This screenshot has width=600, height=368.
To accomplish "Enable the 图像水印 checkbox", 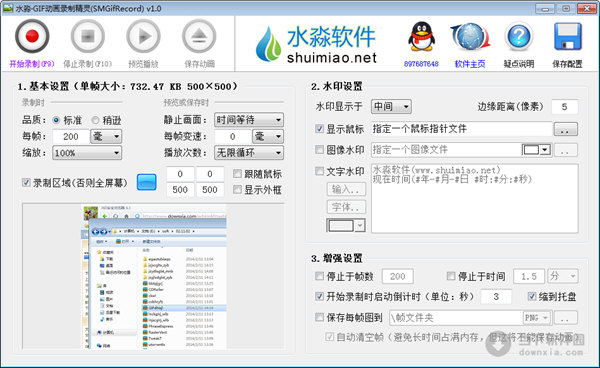I will pyautogui.click(x=320, y=149).
